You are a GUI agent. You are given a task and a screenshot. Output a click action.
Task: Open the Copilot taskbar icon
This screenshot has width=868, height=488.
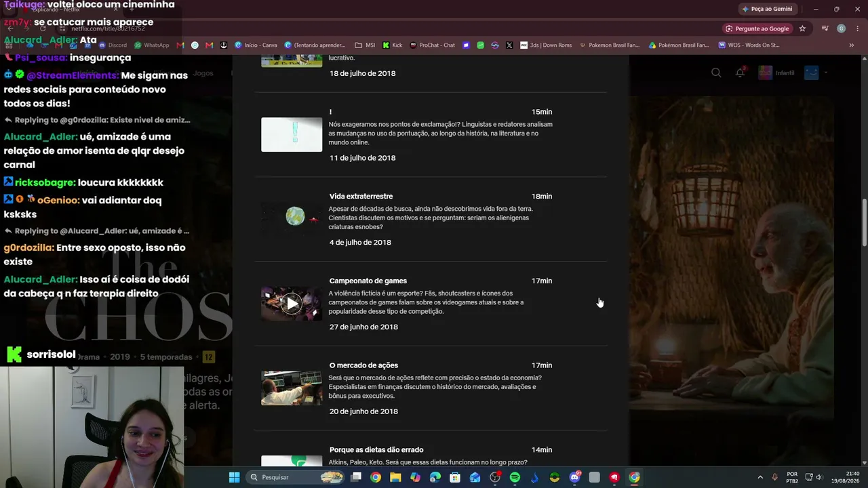click(x=415, y=477)
